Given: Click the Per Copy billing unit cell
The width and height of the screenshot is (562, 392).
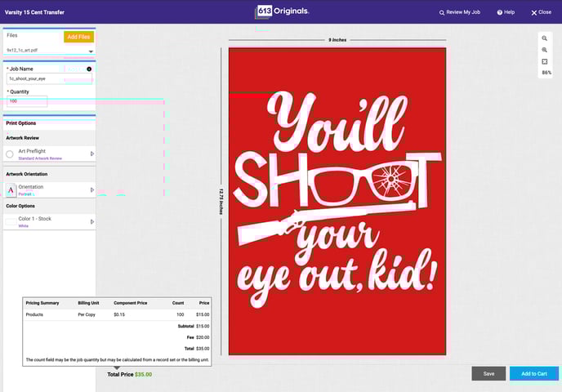Looking at the screenshot, I should 87,314.
